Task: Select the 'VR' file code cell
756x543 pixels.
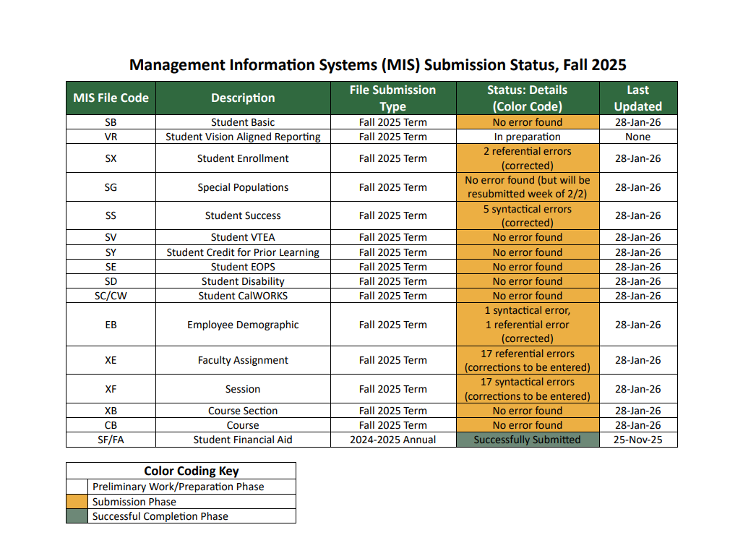Action: click(111, 137)
